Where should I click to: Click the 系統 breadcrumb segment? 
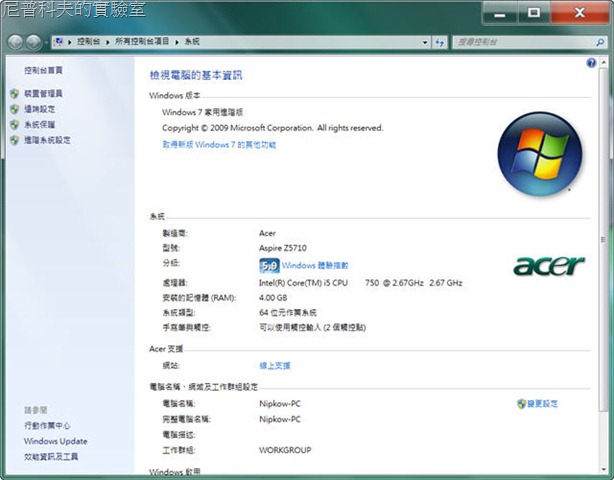click(x=192, y=42)
